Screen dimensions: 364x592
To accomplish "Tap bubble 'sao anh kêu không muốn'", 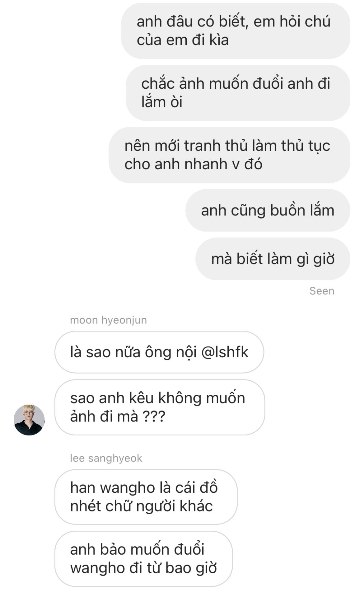I will [x=160, y=407].
